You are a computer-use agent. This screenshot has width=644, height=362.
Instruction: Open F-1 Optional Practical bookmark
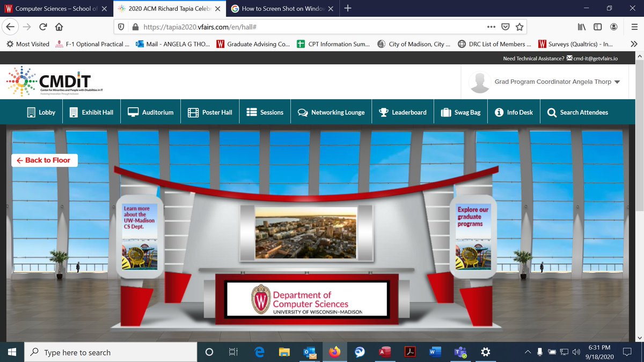[x=92, y=44]
